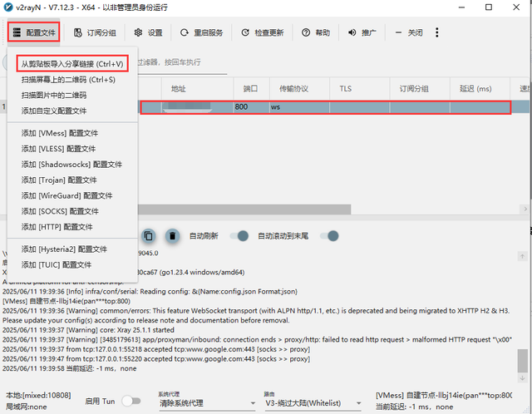Click the trash icon to clear logs
The image size is (532, 414).
tap(172, 236)
